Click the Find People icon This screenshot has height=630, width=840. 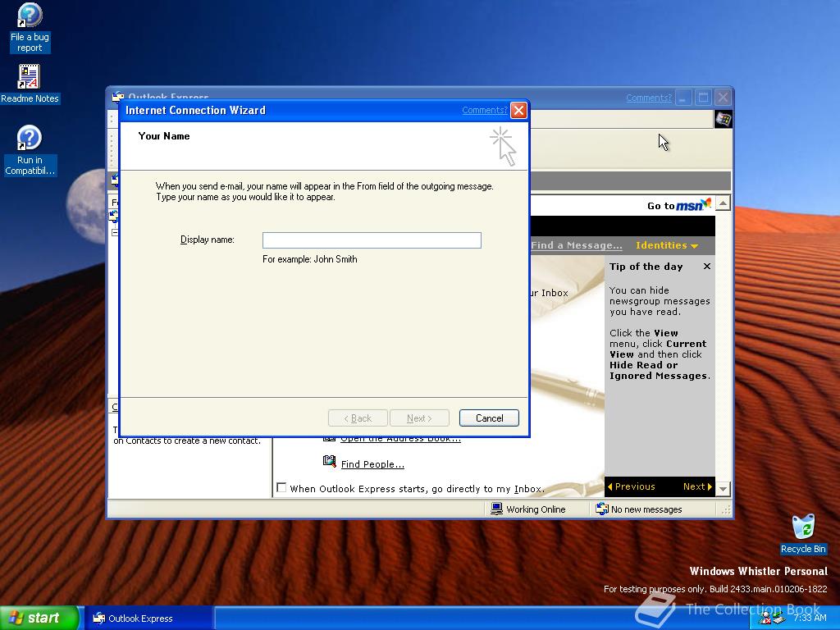(x=330, y=461)
